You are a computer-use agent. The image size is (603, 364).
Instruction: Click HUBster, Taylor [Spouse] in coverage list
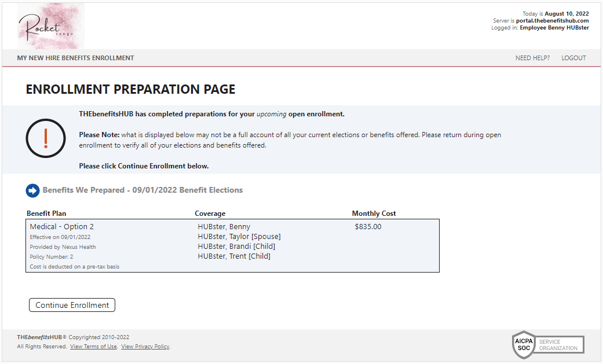pyautogui.click(x=239, y=237)
